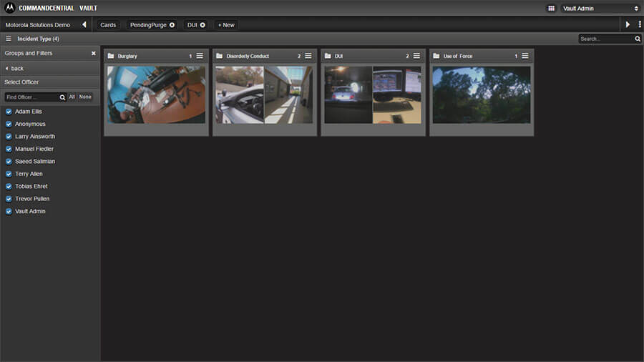
Task: Switch to the Cards tab
Action: pyautogui.click(x=108, y=25)
